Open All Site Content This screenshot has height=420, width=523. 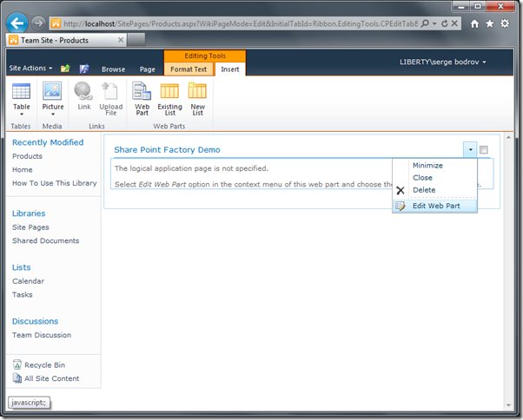tap(46, 378)
